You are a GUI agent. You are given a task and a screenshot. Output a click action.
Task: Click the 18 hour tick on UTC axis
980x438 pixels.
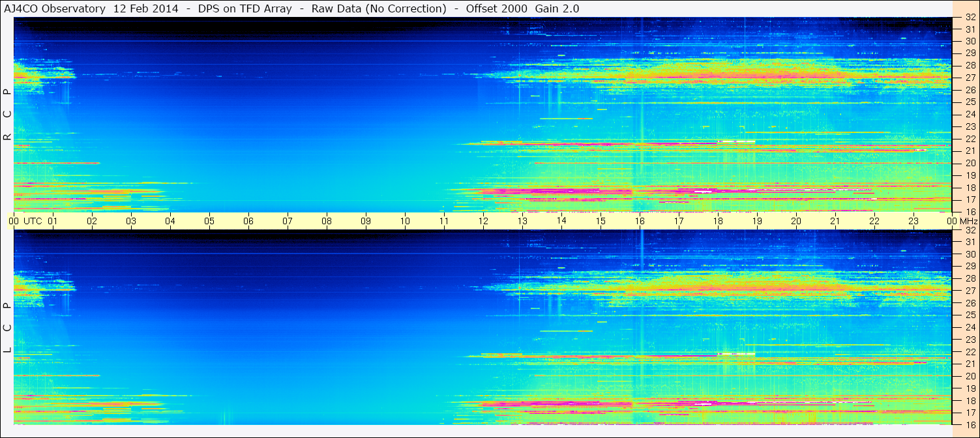(x=718, y=221)
